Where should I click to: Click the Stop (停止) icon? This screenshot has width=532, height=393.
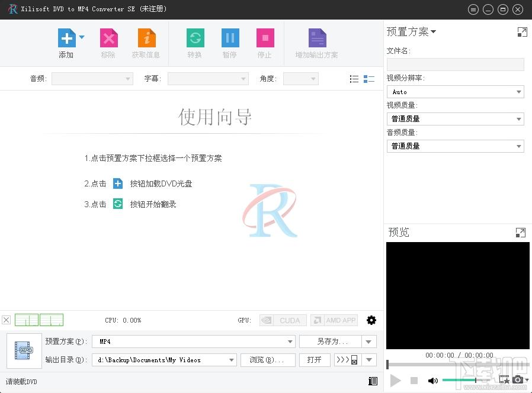[x=265, y=38]
